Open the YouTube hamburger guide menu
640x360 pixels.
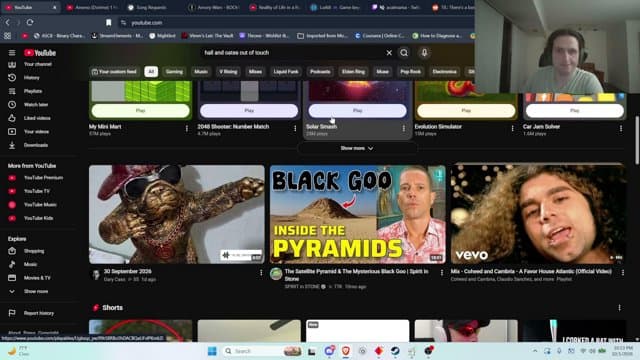pyautogui.click(x=12, y=53)
